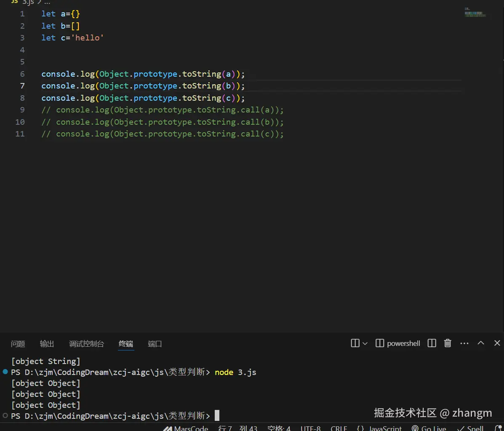Image resolution: width=504 pixels, height=431 pixels.
Task: Open the 调试控制台 panel tab
Action: click(x=86, y=344)
